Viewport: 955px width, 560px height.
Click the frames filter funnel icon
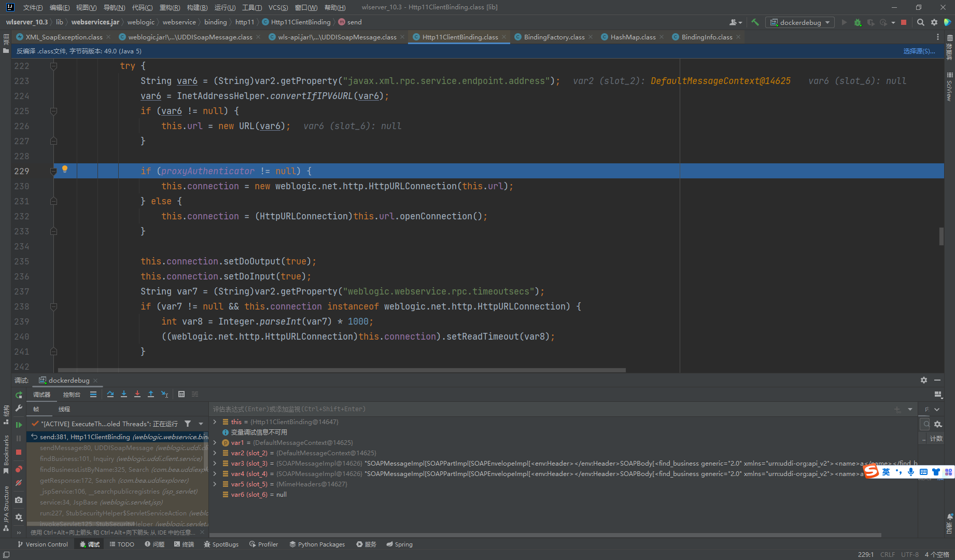[x=188, y=424]
